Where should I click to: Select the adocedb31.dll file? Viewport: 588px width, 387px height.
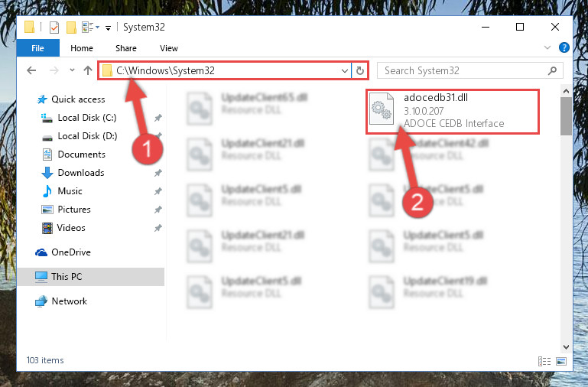[x=453, y=111]
